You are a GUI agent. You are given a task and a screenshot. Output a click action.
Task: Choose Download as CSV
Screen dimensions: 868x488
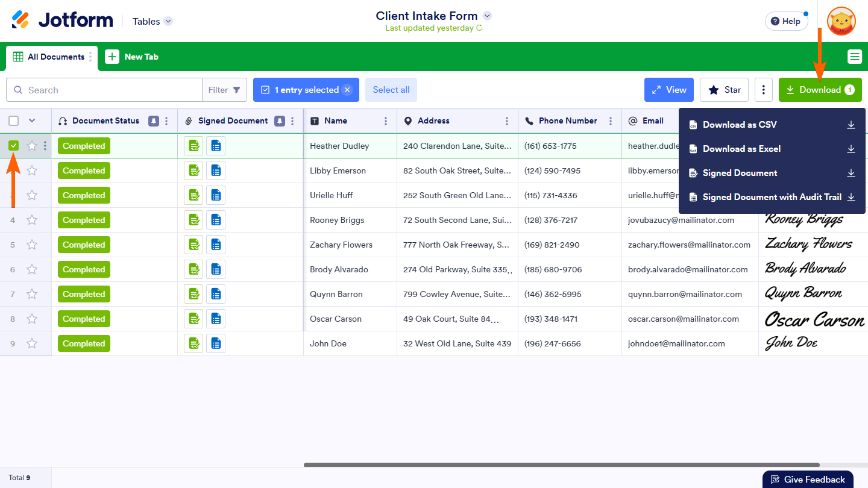(x=740, y=125)
